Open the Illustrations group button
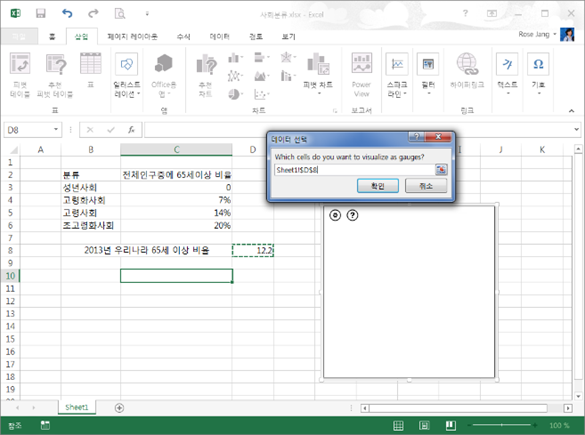Viewport: 585px width, 435px height. tap(127, 75)
